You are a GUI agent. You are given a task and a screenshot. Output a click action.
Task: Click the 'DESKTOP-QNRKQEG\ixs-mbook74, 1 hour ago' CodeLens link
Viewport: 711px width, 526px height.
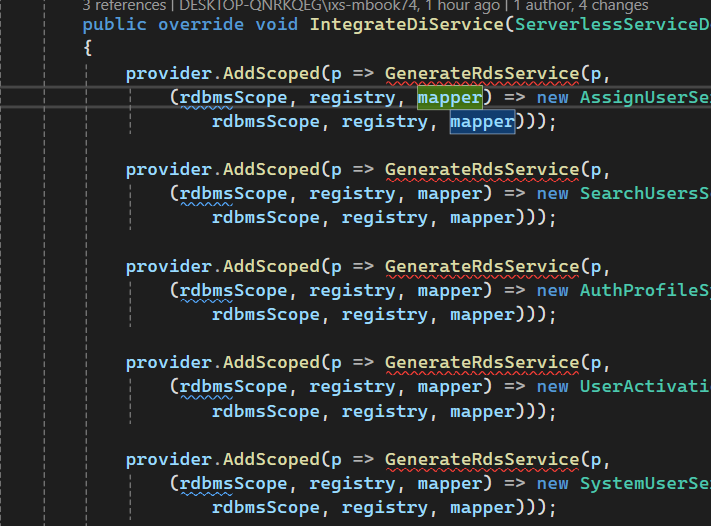click(x=340, y=5)
